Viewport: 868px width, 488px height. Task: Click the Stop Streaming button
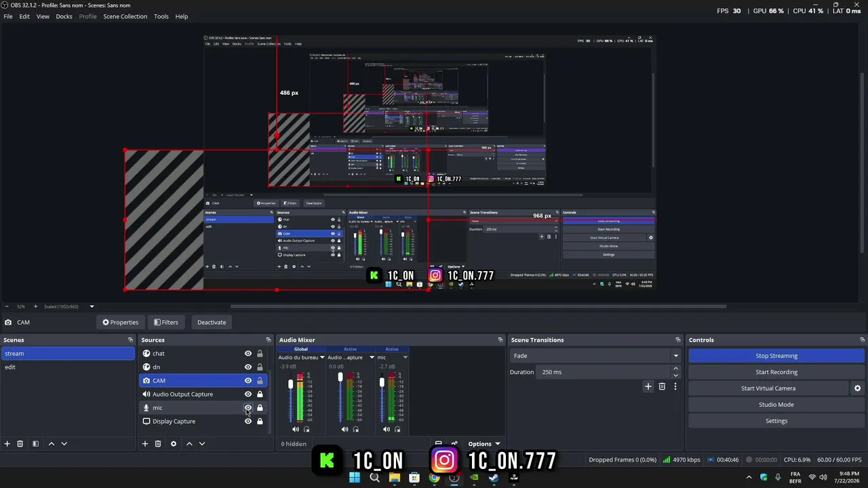pos(776,356)
